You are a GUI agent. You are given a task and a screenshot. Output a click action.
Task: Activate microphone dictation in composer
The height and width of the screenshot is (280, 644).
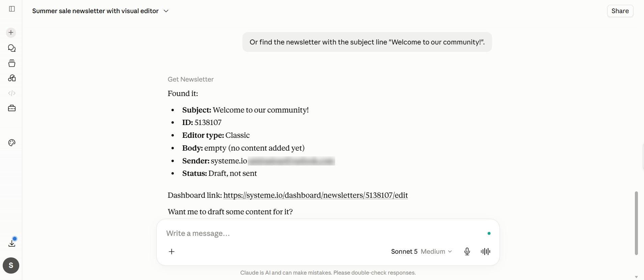click(x=467, y=251)
